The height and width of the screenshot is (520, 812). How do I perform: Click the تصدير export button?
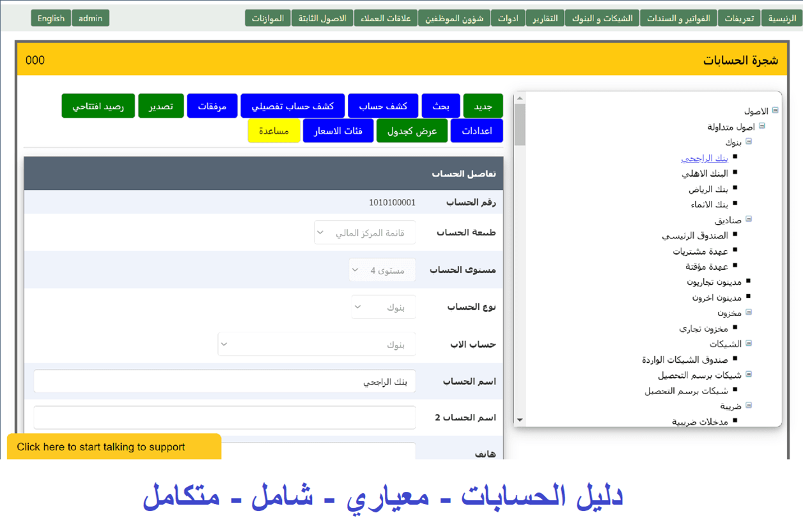coord(161,106)
